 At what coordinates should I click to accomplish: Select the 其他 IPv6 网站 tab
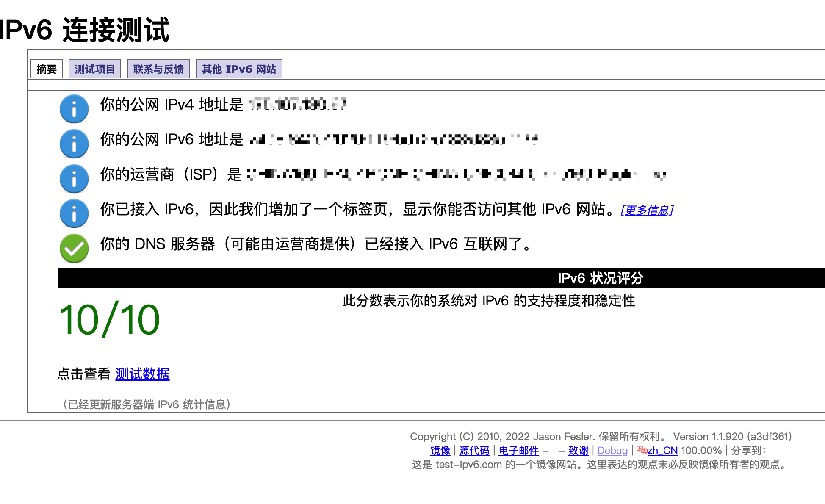(239, 69)
